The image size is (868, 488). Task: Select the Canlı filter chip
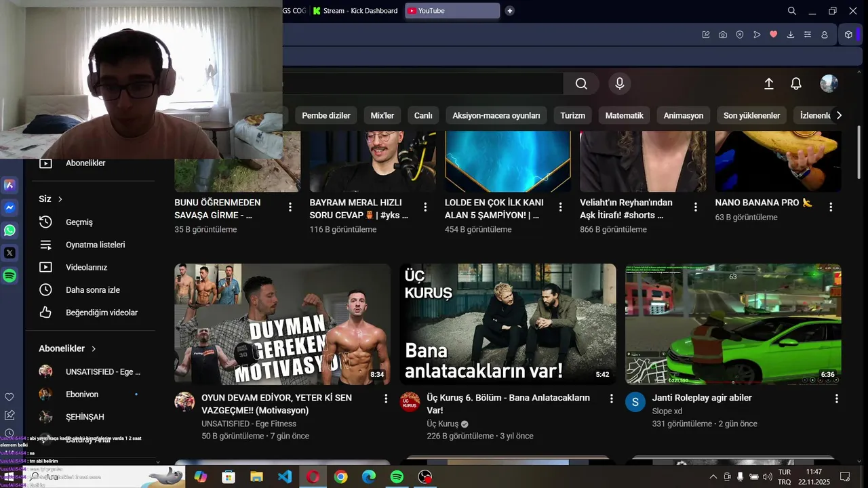(423, 115)
